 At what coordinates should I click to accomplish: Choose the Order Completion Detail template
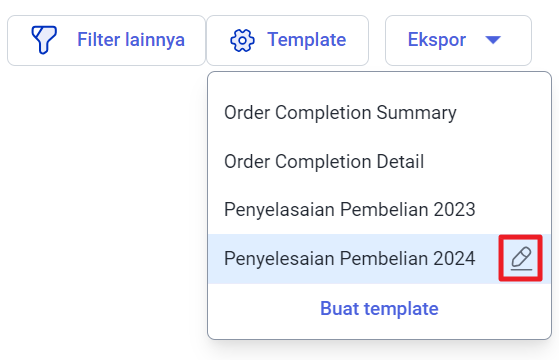[324, 161]
